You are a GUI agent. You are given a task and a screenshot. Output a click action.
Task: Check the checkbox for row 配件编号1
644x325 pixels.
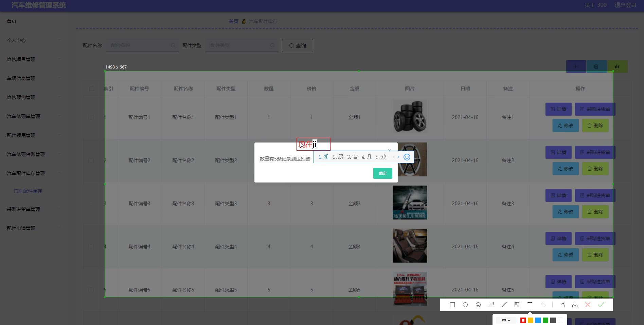click(x=91, y=117)
